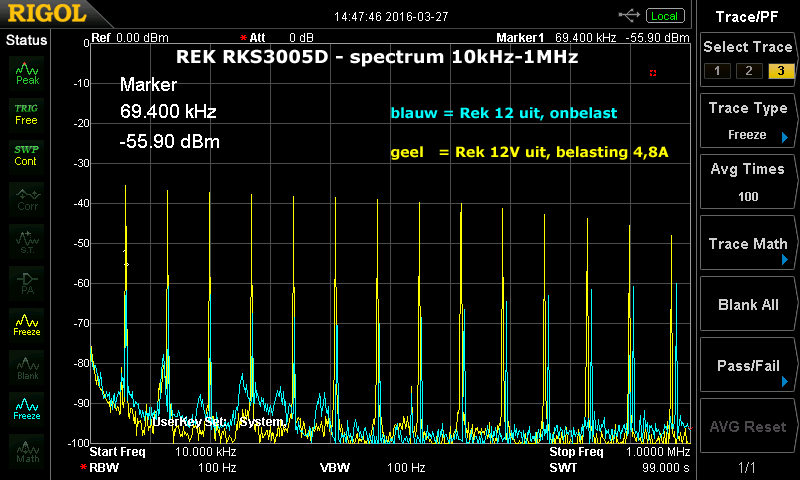Click the S.T. status icon

pyautogui.click(x=27, y=241)
